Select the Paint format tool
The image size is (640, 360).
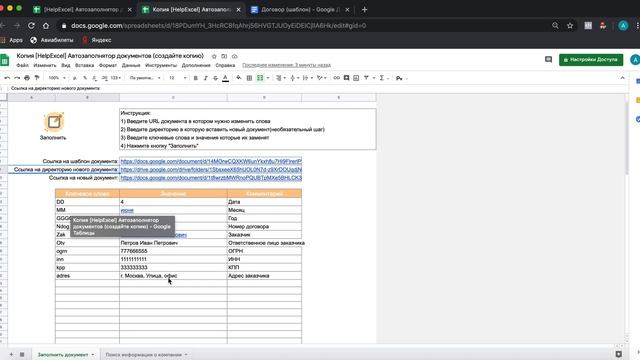point(37,78)
